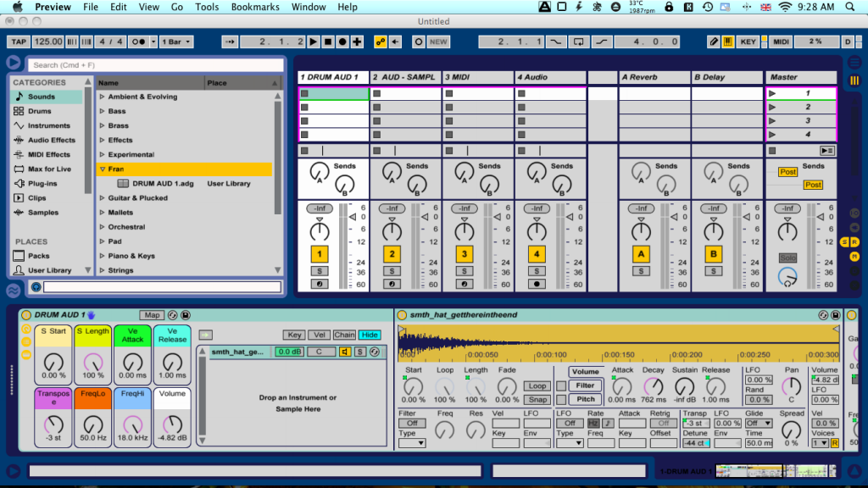Screen dimensions: 868x488
Task: Toggle the metronome button
Action: click(138, 42)
